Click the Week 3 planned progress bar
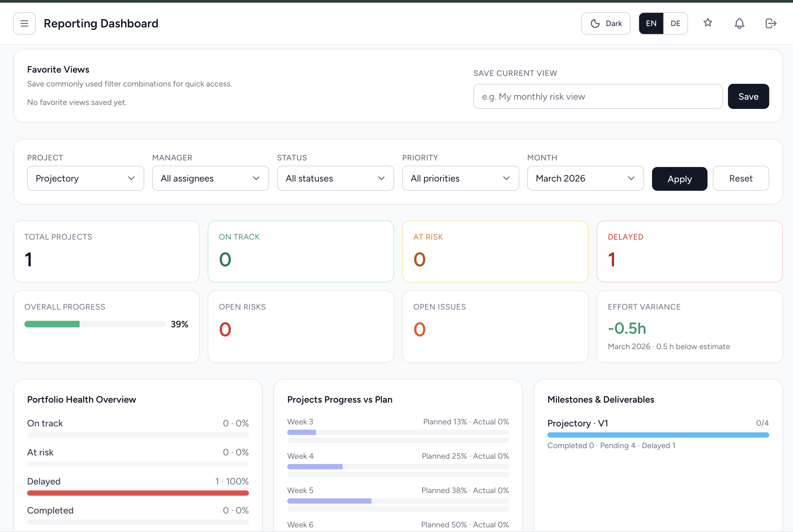The height and width of the screenshot is (532, 793). click(398, 432)
